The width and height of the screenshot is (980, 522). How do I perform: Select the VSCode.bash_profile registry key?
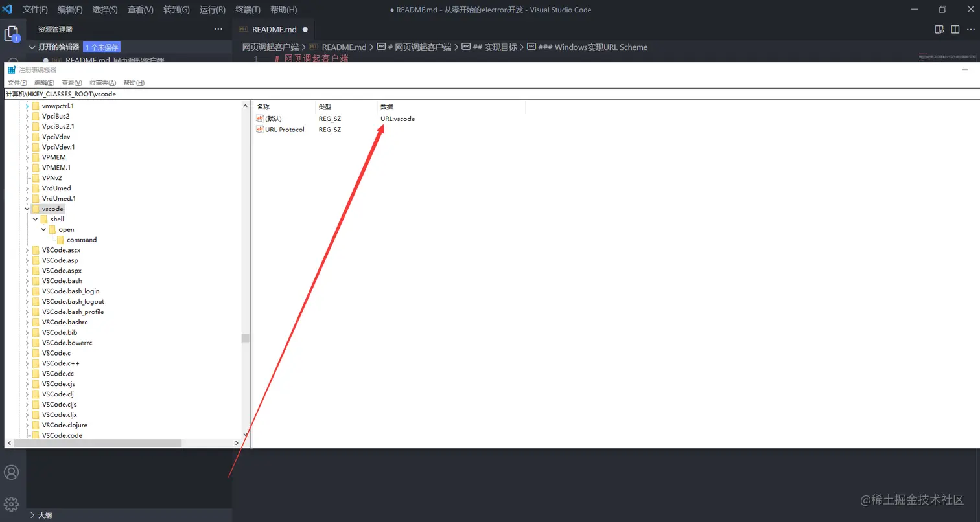(73, 312)
